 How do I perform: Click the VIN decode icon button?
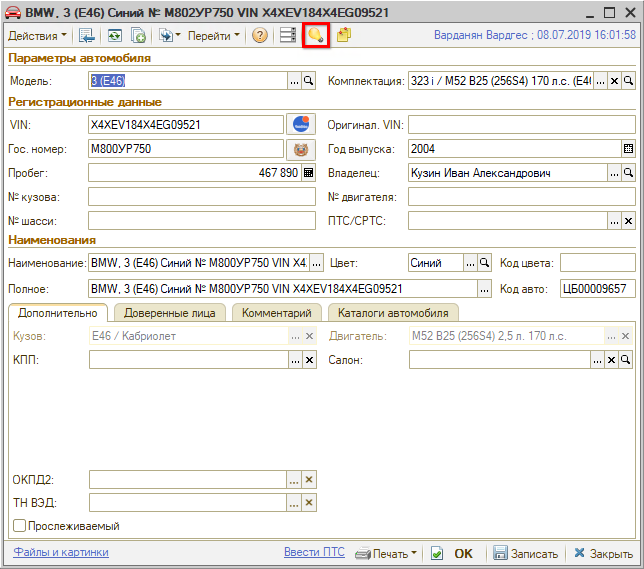[300, 125]
